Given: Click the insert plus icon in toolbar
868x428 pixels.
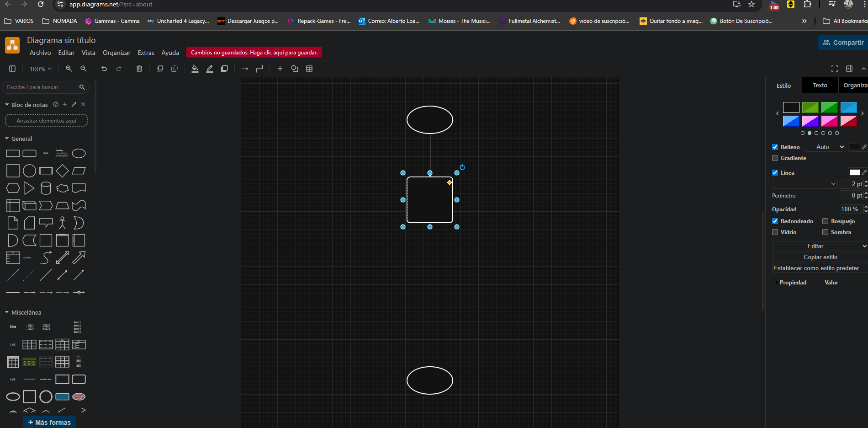Looking at the screenshot, I should point(280,69).
